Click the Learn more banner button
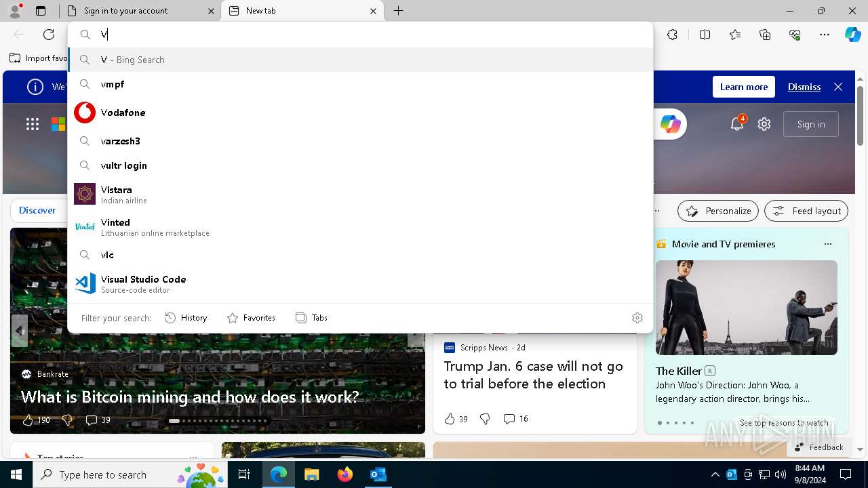 [x=744, y=87]
